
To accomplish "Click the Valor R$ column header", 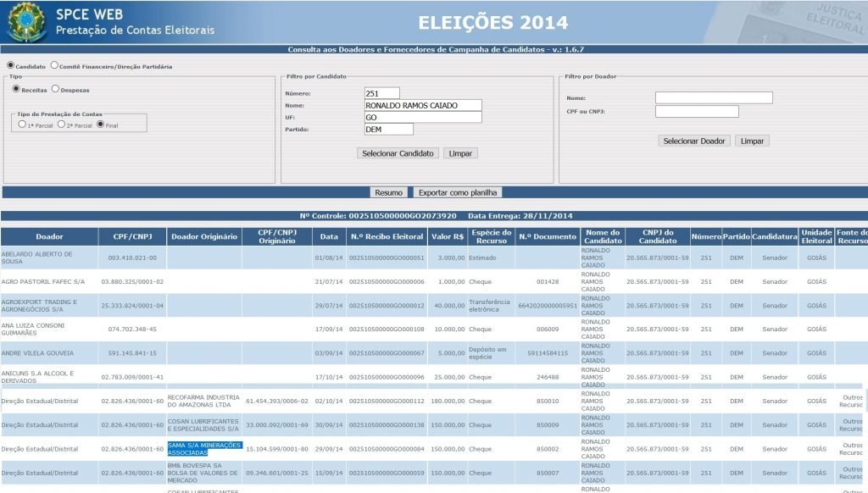I will pyautogui.click(x=447, y=236).
